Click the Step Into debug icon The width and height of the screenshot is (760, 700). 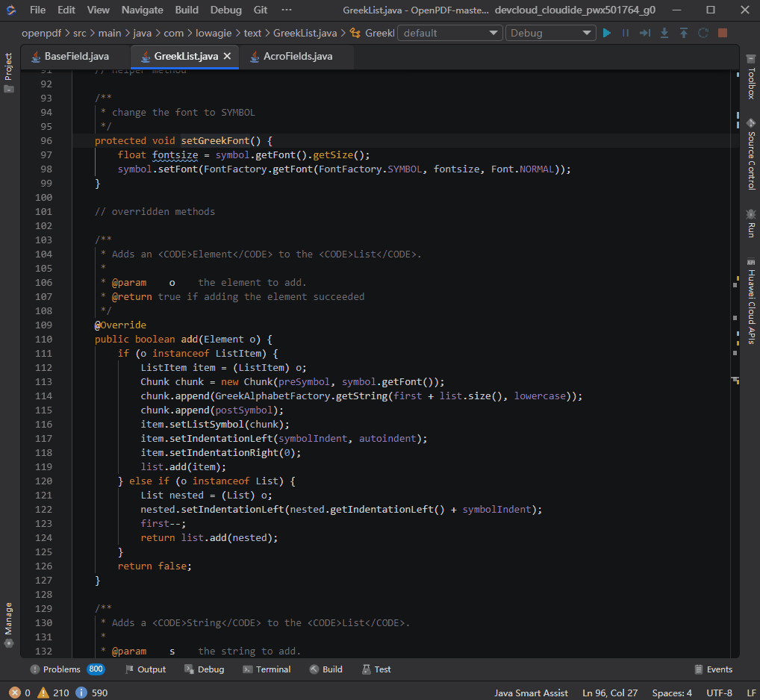pyautogui.click(x=664, y=33)
